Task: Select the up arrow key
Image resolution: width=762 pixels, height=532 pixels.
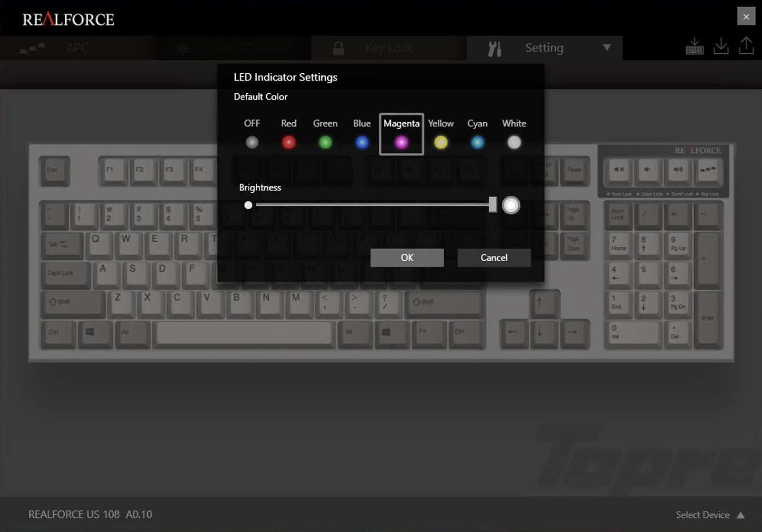Action: tap(544, 305)
